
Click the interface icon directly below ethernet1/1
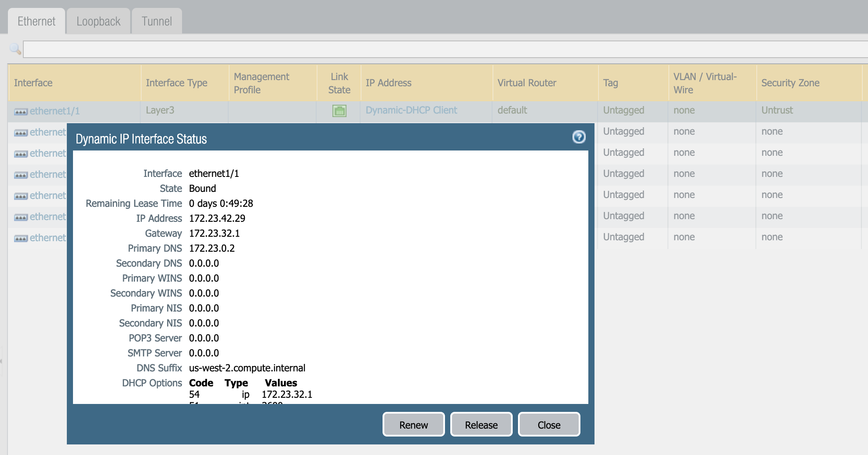tap(21, 133)
